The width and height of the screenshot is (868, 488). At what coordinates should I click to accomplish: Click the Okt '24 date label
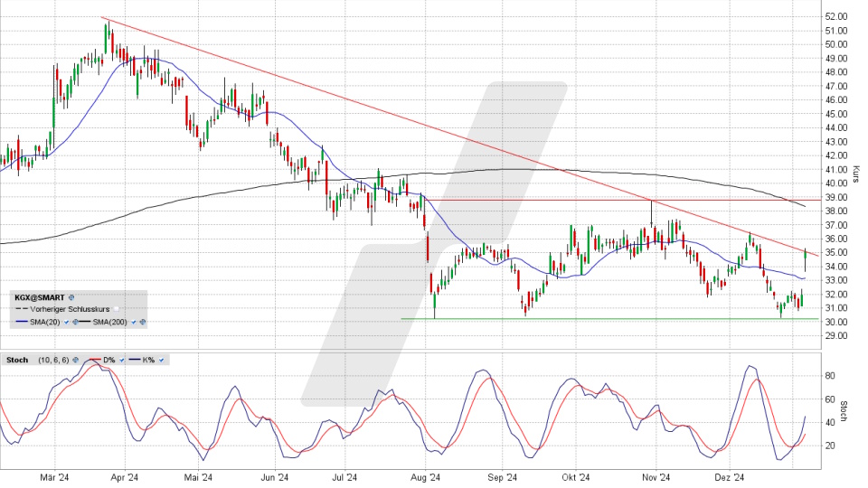(x=576, y=477)
